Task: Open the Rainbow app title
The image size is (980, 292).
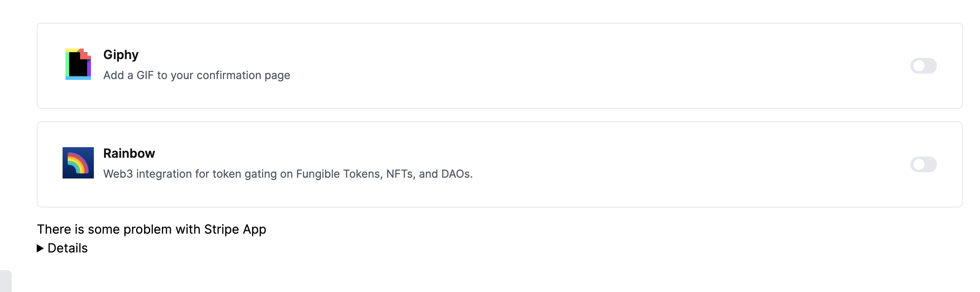Action: (129, 153)
